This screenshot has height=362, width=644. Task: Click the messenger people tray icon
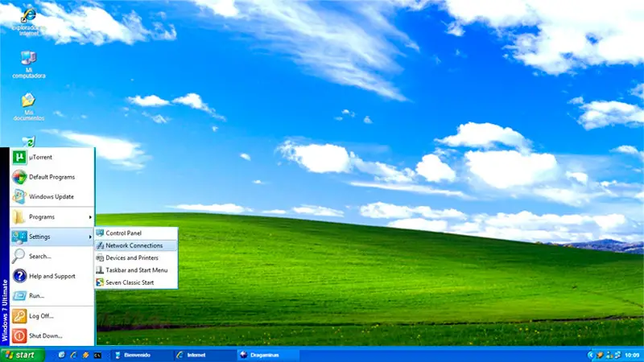pyautogui.click(x=609, y=355)
